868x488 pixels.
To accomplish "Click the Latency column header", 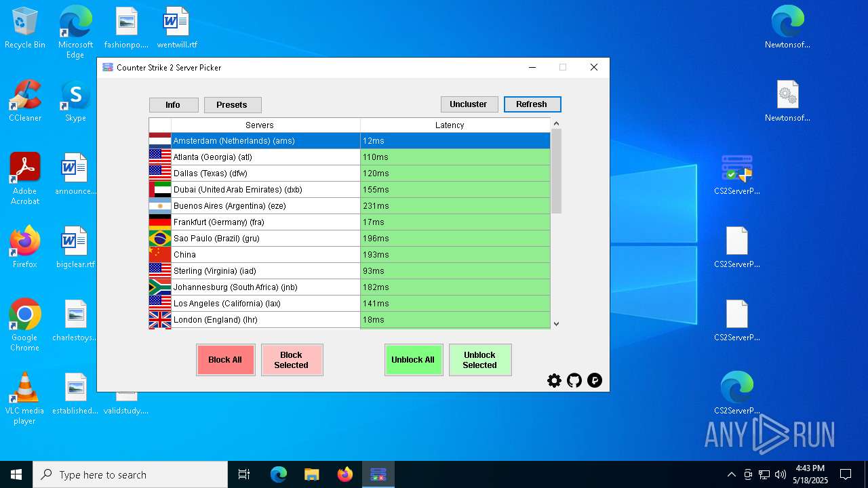I will [x=455, y=125].
